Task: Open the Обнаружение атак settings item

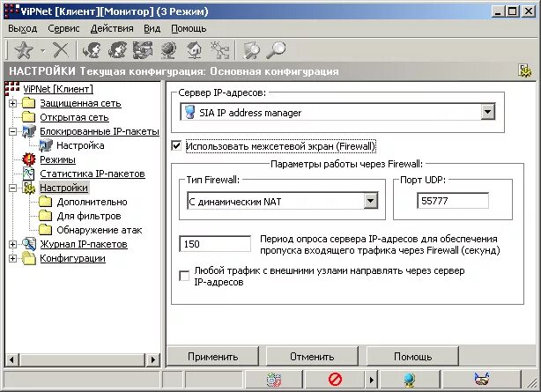Action: click(x=100, y=230)
